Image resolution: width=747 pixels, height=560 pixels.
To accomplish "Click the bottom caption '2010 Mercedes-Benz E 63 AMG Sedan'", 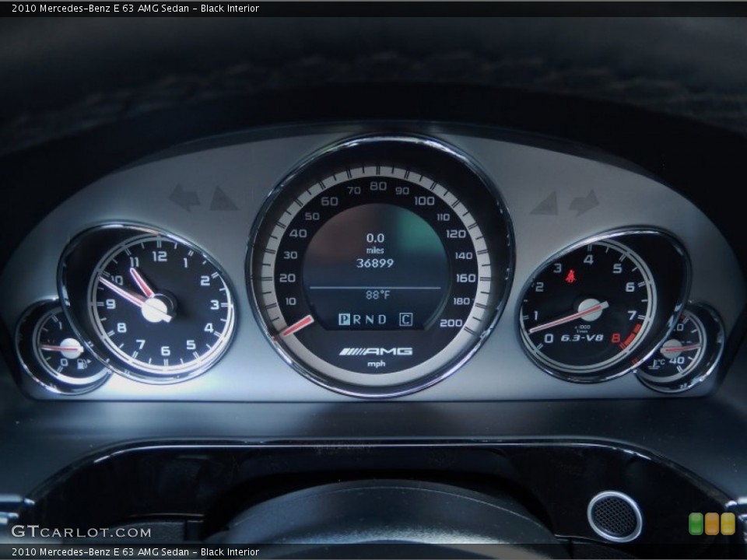I will pyautogui.click(x=100, y=552).
